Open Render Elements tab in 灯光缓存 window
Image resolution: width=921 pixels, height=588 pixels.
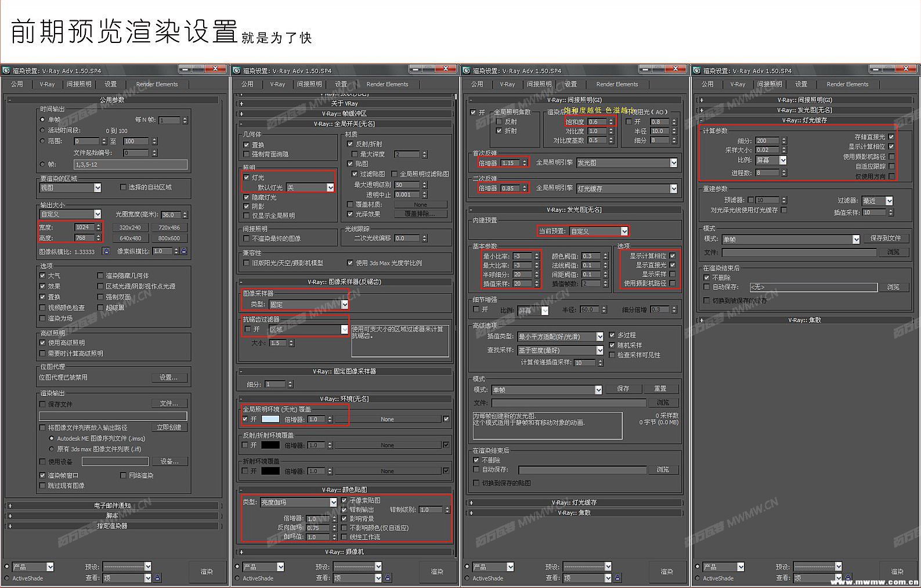point(848,84)
